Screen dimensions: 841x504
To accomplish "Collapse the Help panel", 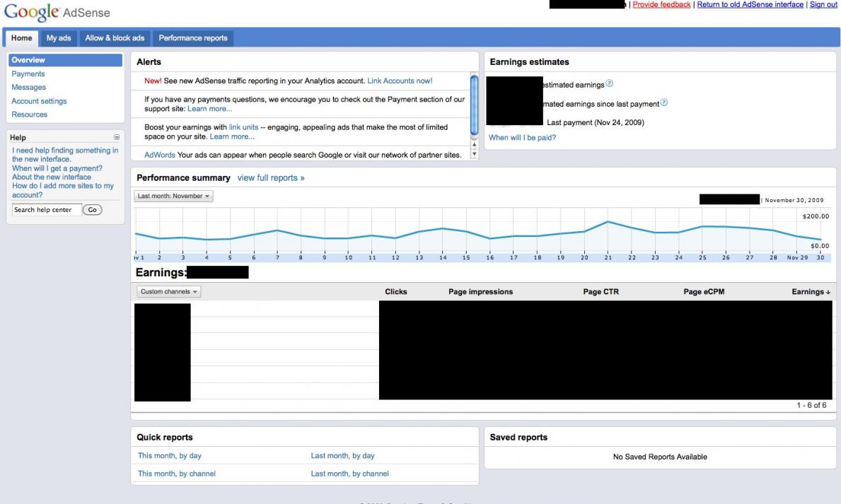I will [117, 137].
